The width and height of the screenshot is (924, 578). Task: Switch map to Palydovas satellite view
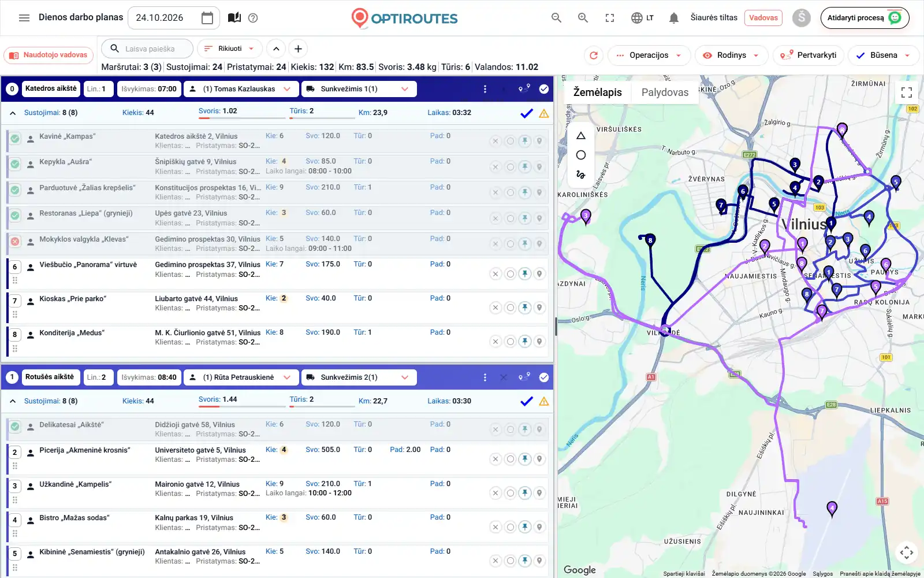[x=665, y=92]
